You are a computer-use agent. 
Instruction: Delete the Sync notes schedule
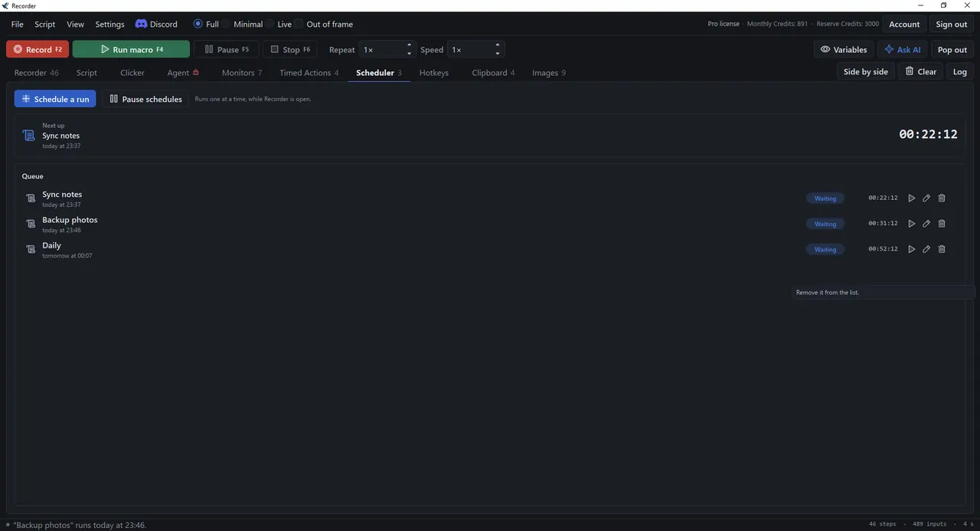pyautogui.click(x=942, y=198)
